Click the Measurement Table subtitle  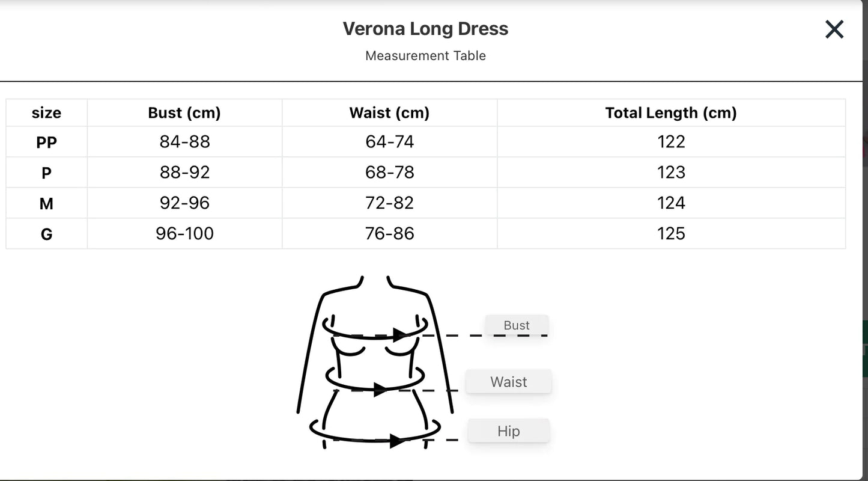pyautogui.click(x=426, y=55)
